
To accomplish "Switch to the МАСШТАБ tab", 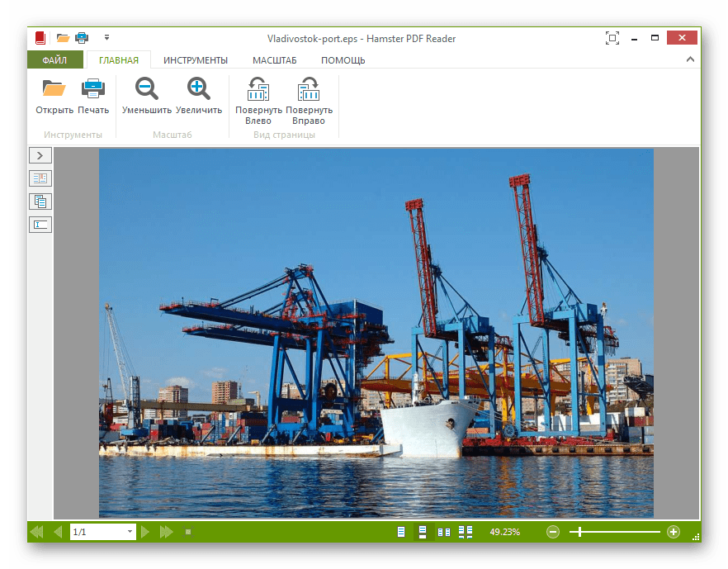I will 276,60.
